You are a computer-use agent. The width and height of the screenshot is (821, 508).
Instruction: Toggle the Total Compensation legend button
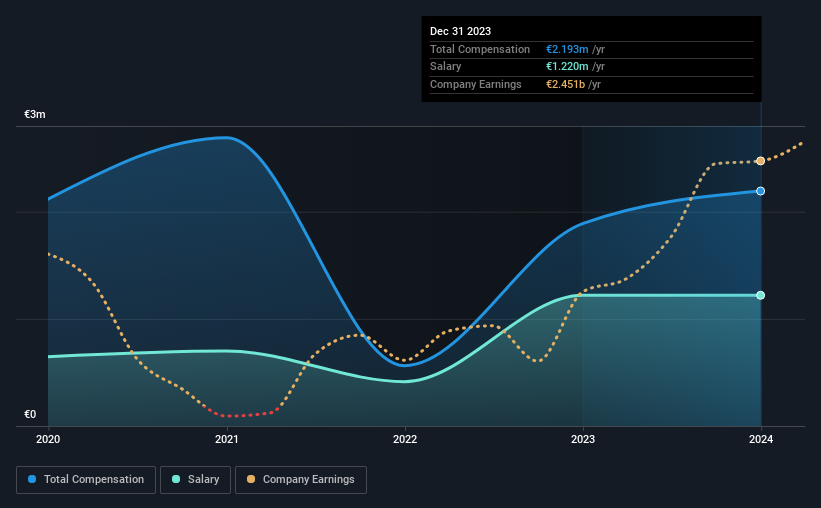coord(86,480)
